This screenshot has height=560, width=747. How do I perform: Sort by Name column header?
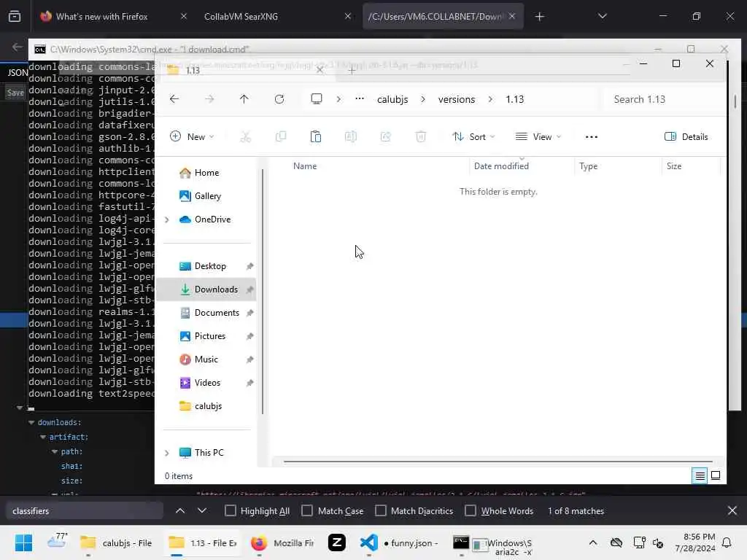click(x=305, y=166)
